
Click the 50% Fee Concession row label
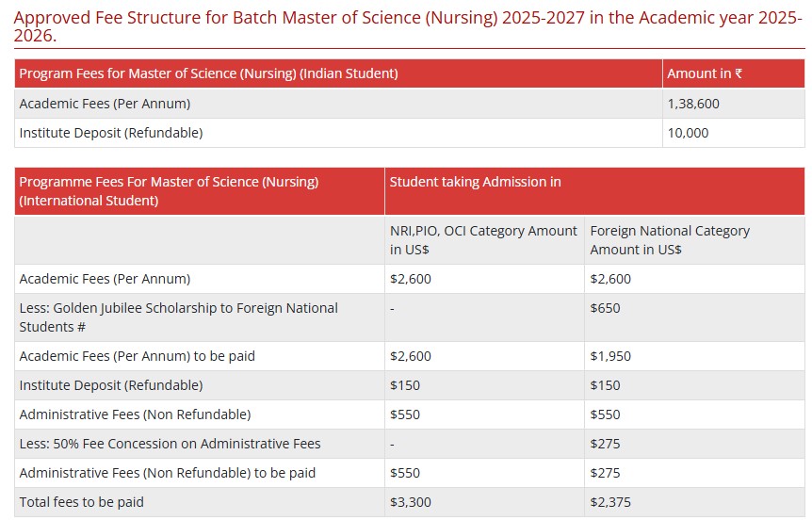(x=170, y=444)
